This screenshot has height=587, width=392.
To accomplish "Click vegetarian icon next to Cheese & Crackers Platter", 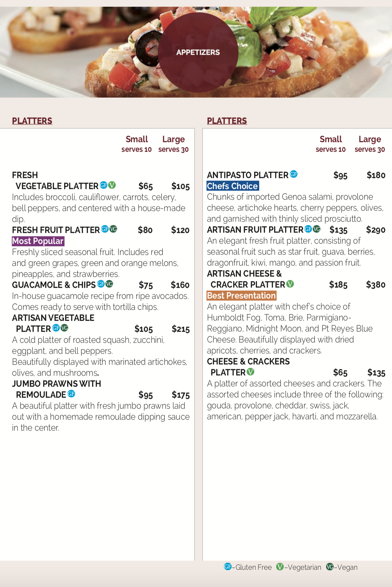I will pyautogui.click(x=251, y=372).
